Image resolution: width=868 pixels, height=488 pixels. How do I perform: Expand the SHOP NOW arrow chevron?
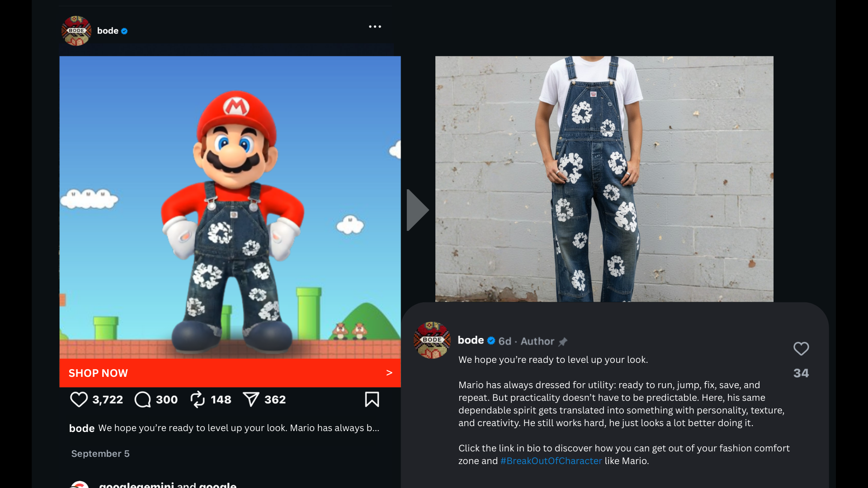coord(389,373)
